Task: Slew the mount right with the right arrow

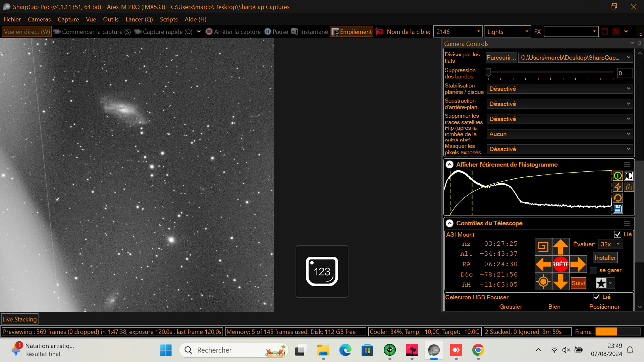Action: (x=578, y=264)
